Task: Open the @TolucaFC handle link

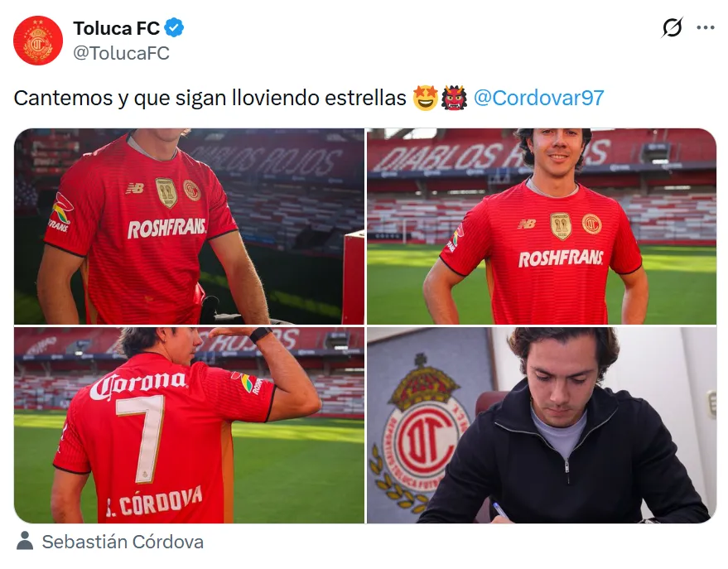Action: (121, 53)
